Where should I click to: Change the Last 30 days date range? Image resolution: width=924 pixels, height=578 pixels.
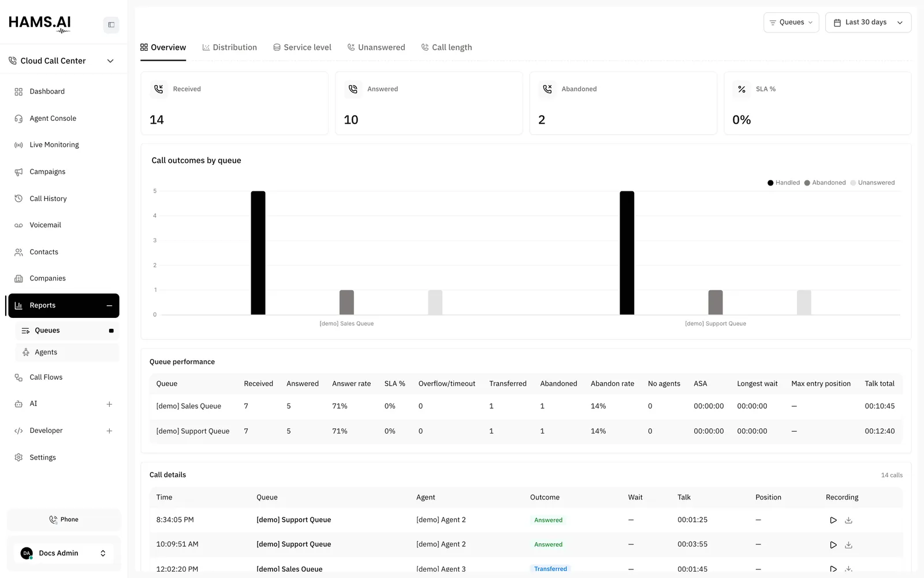[x=868, y=23]
